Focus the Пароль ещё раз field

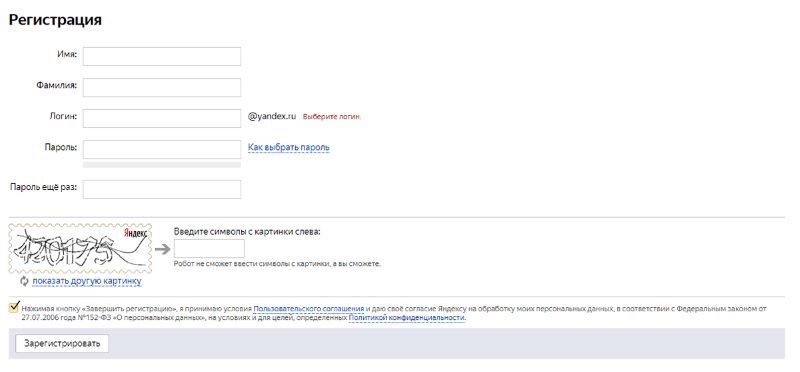162,189
